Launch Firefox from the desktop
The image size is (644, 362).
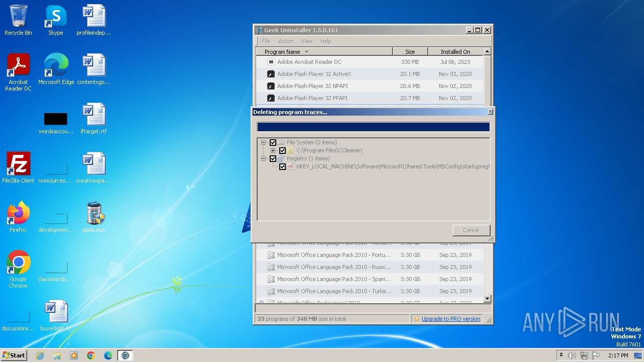coord(18,213)
